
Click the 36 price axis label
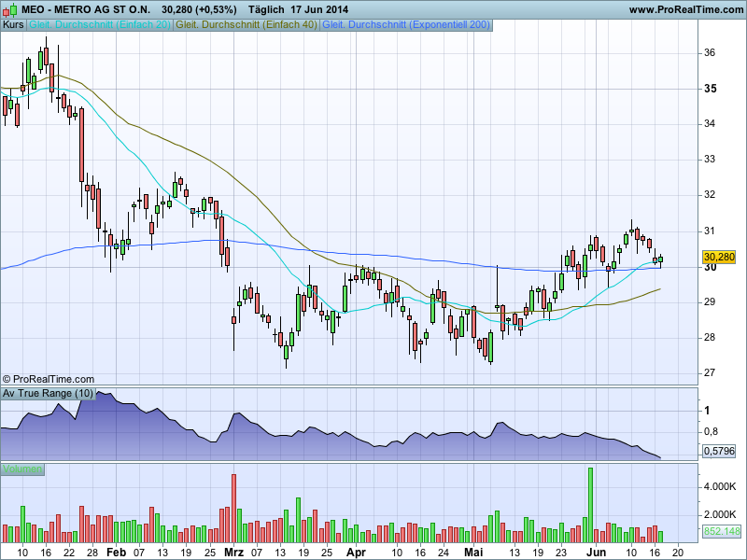pos(710,53)
